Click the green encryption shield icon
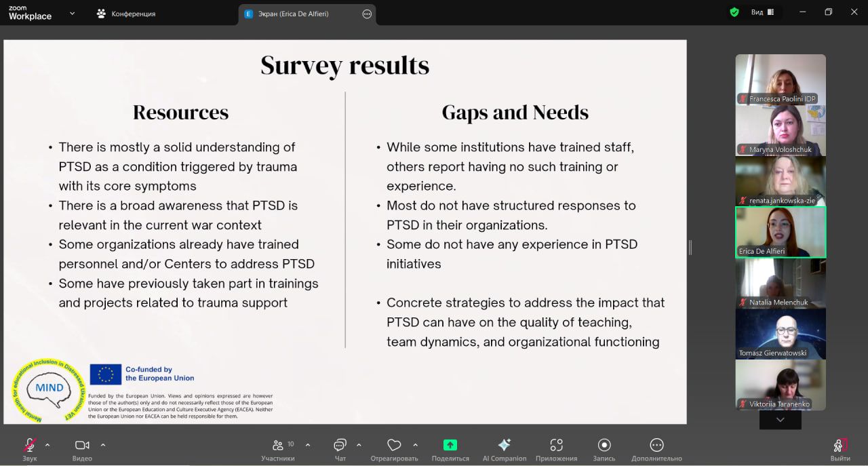 pyautogui.click(x=734, y=12)
